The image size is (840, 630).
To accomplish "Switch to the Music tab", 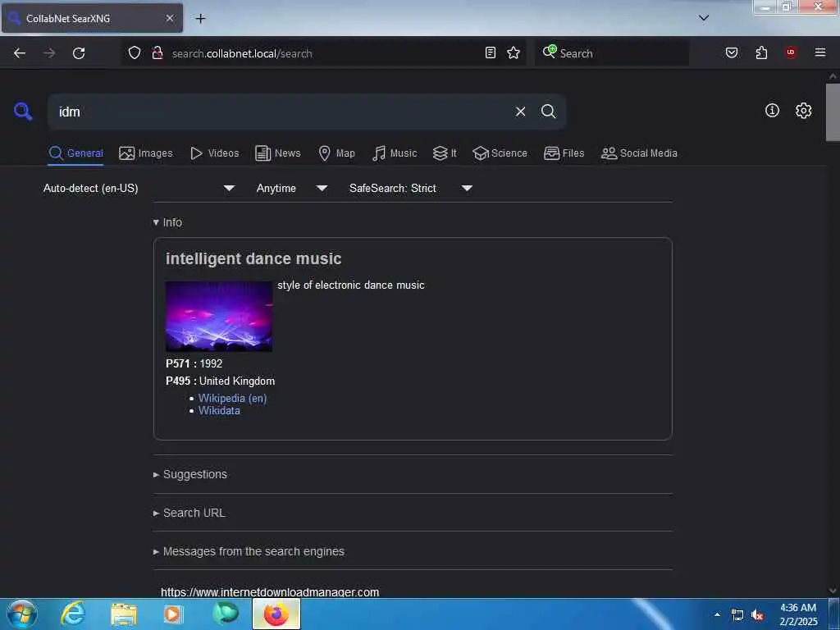I will click(395, 153).
